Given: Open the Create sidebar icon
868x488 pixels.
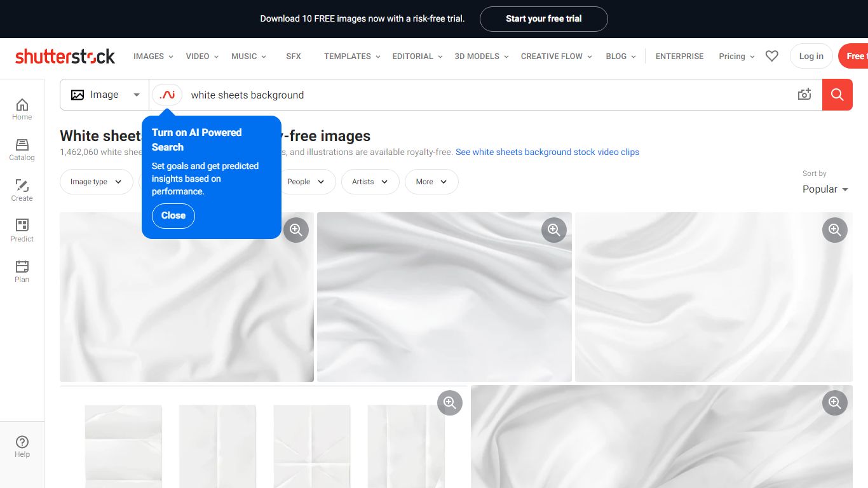Looking at the screenshot, I should 22,191.
